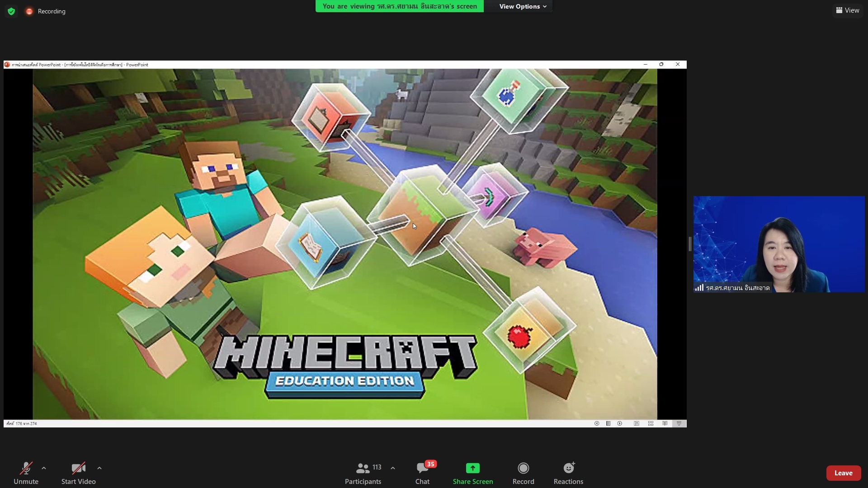
Task: Click the View layout button
Action: [848, 10]
